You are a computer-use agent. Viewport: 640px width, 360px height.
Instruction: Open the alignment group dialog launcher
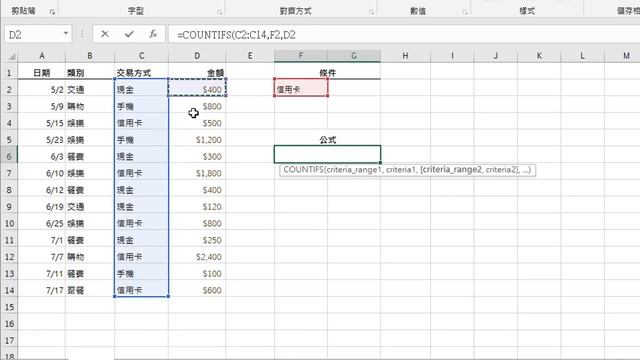(x=371, y=12)
